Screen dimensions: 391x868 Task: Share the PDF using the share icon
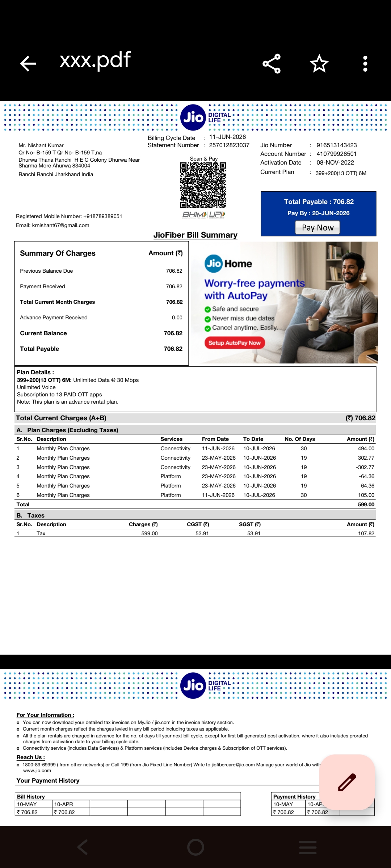pyautogui.click(x=272, y=64)
